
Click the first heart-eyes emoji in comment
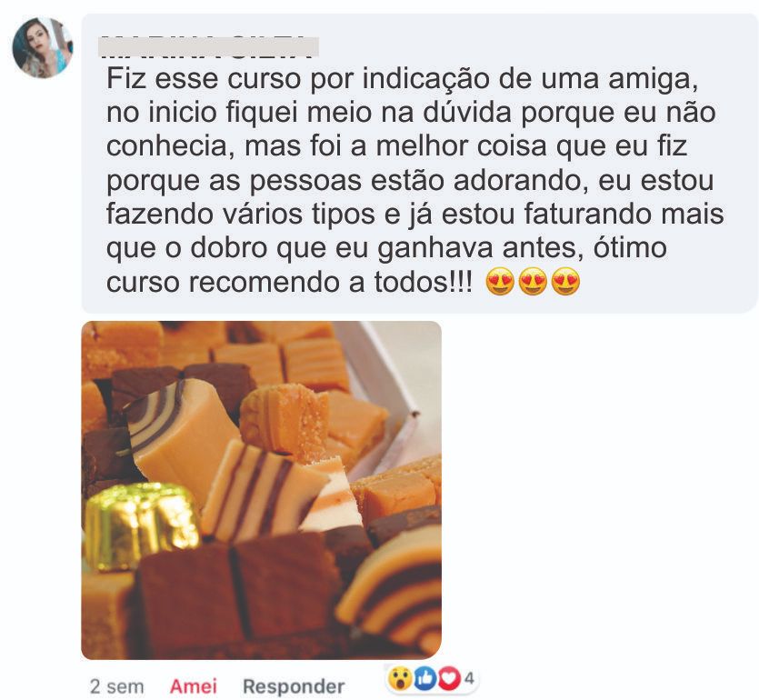[x=500, y=281]
